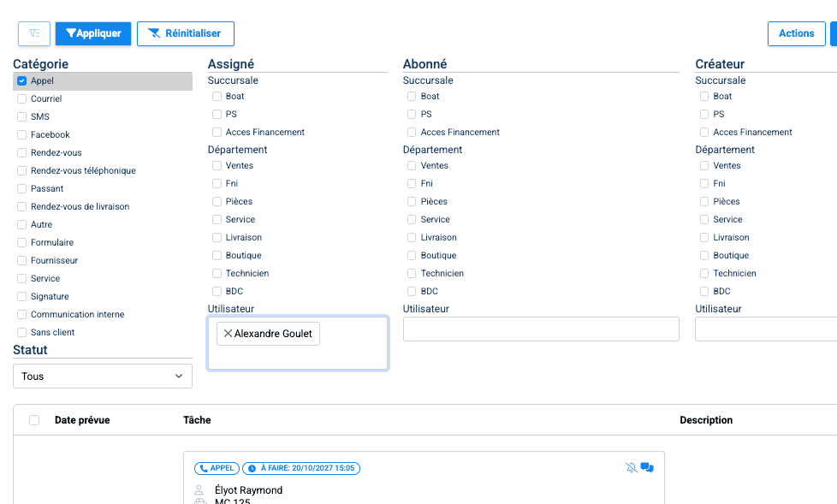Click the Description column header

pos(706,420)
